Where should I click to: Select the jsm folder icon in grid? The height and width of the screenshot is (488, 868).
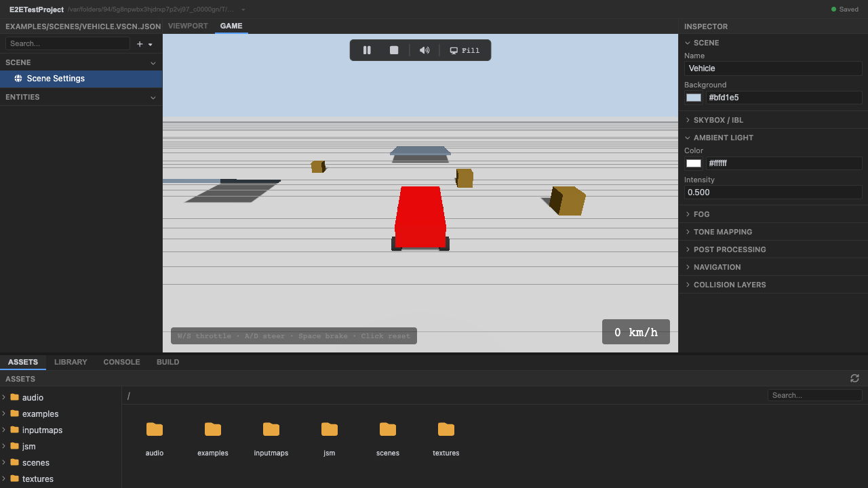pos(330,429)
